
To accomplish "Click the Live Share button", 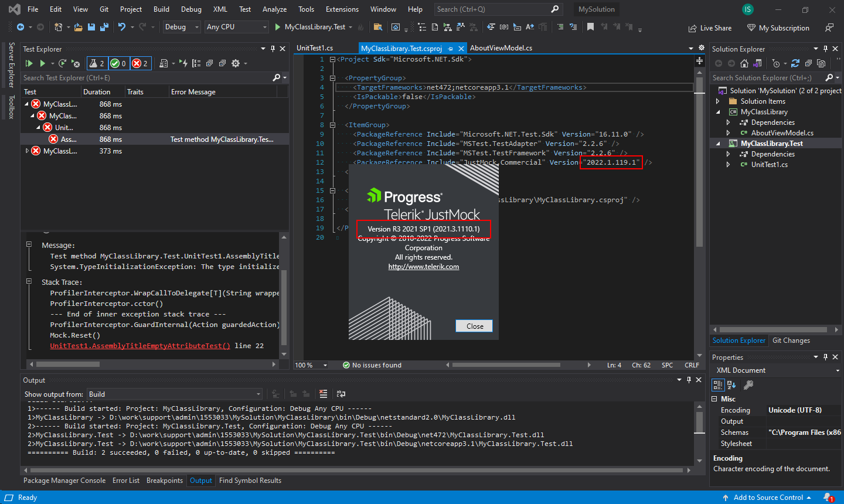I will [x=710, y=28].
